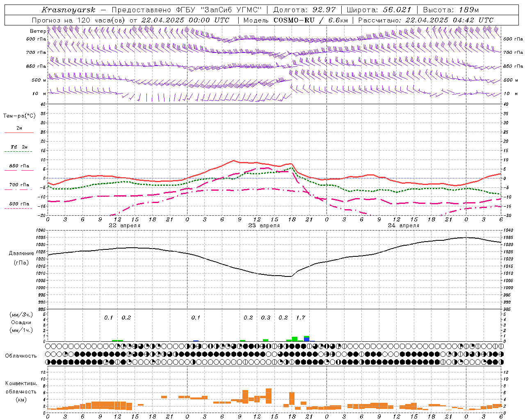Image resolution: width=525 pixels, height=420 pixels.
Task: Select the 'Td 2м' dew point legend entry
Action: (19, 147)
